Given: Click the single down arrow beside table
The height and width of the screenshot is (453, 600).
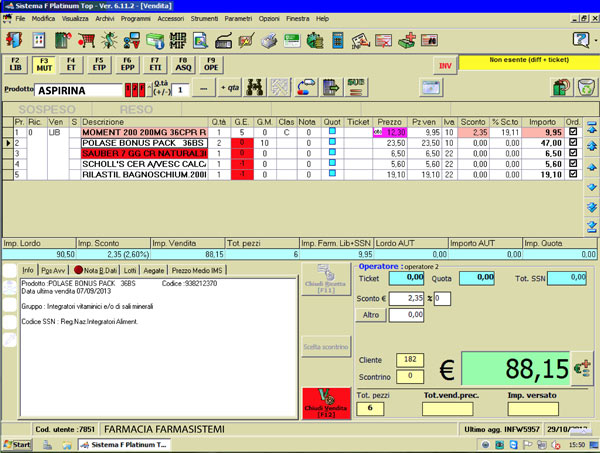Looking at the screenshot, I should (x=592, y=187).
